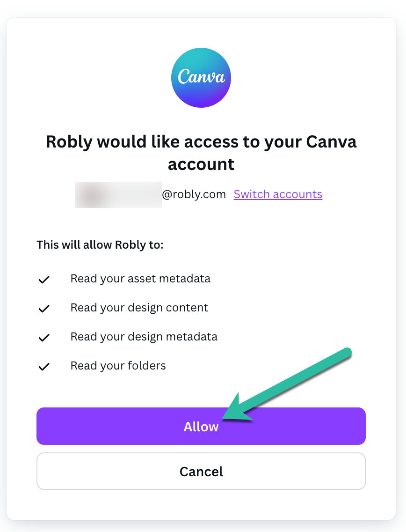Select the @robly.com email text
Image resolution: width=406 pixels, height=532 pixels.
[195, 194]
